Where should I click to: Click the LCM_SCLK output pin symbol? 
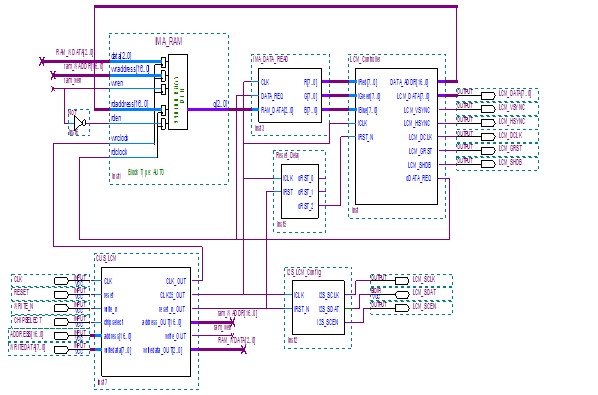[x=402, y=281]
